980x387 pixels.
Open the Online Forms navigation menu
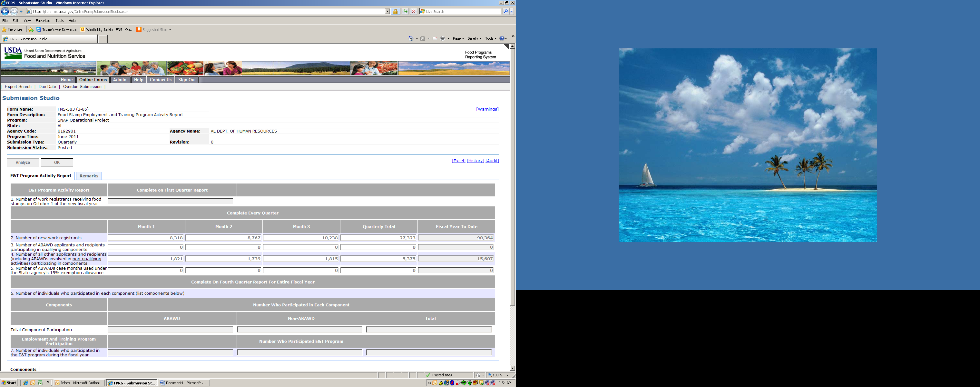(x=93, y=80)
